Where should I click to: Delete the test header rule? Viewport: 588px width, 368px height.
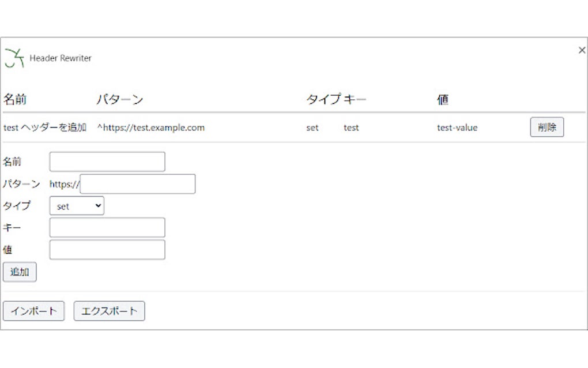[x=546, y=127]
